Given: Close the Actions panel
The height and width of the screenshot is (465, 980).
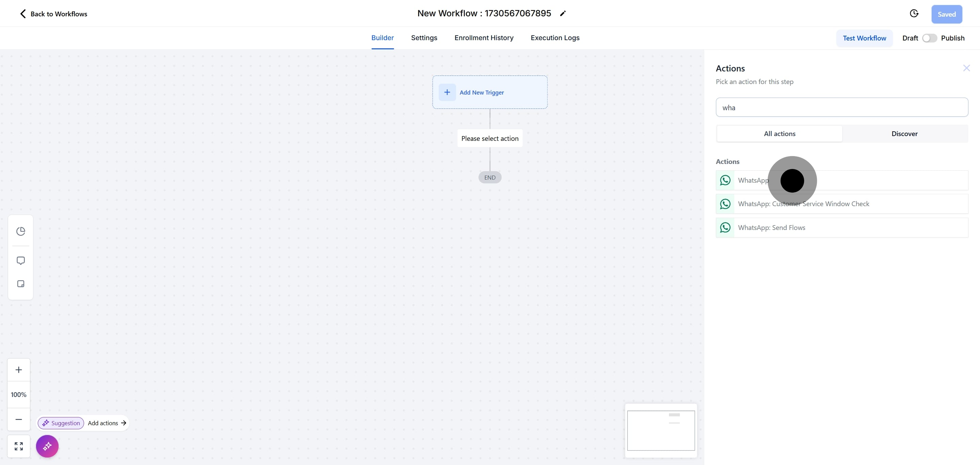Looking at the screenshot, I should tap(966, 68).
